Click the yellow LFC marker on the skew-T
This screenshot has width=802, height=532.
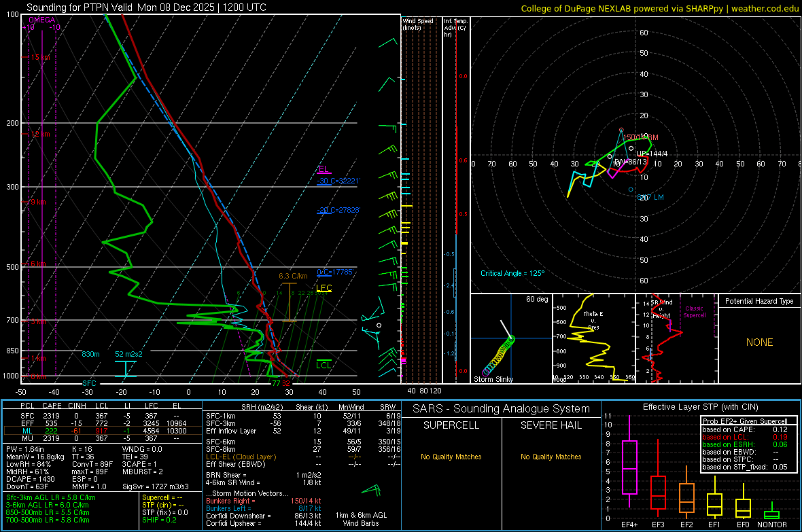coord(324,288)
